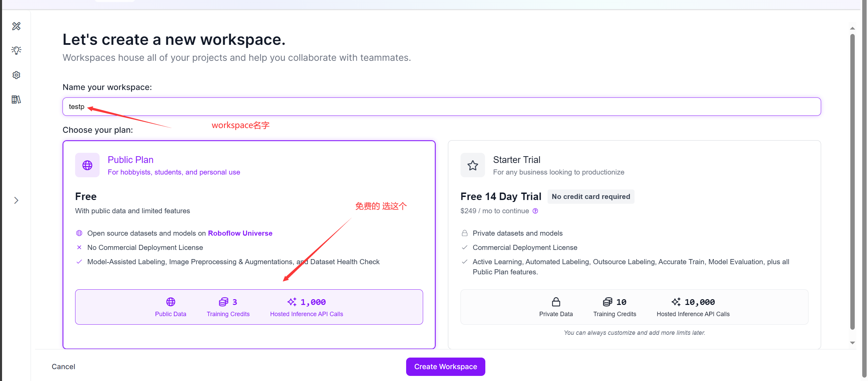The width and height of the screenshot is (868, 381).
Task: Expand the sidebar with the chevron arrow
Action: pos(16,200)
